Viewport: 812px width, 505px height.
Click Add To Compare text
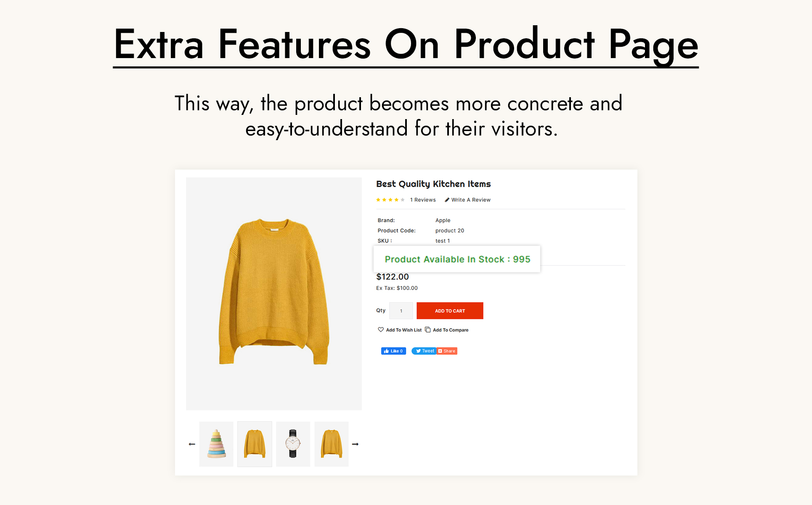(451, 330)
